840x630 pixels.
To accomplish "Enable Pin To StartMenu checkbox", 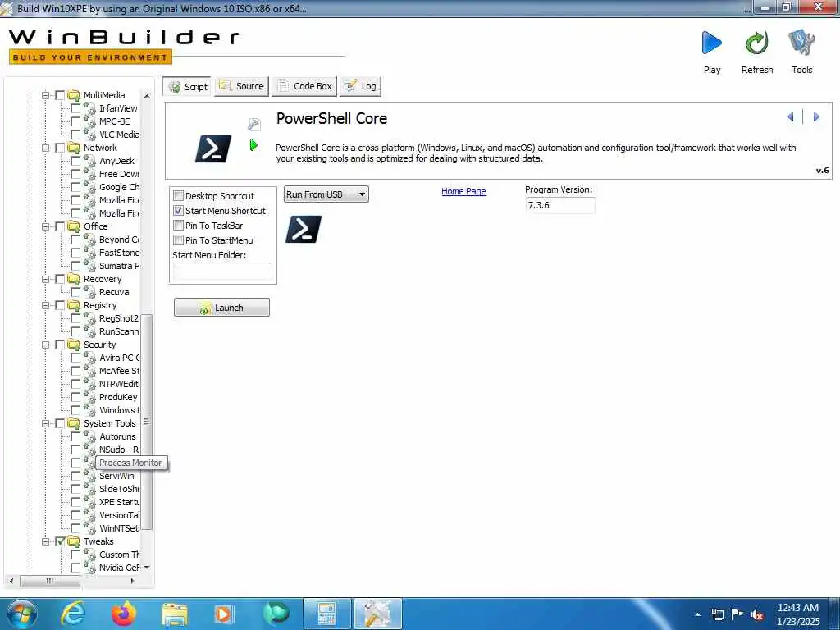I will pyautogui.click(x=178, y=240).
